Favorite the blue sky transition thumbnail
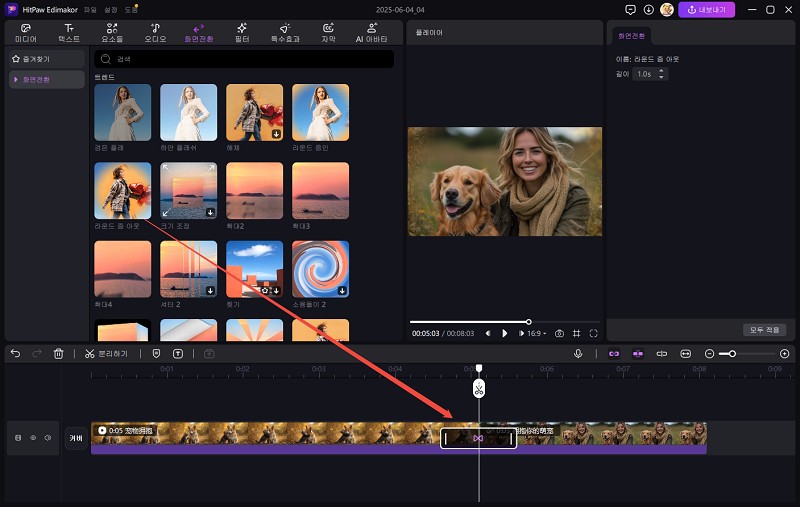This screenshot has height=507, width=800. [265, 291]
